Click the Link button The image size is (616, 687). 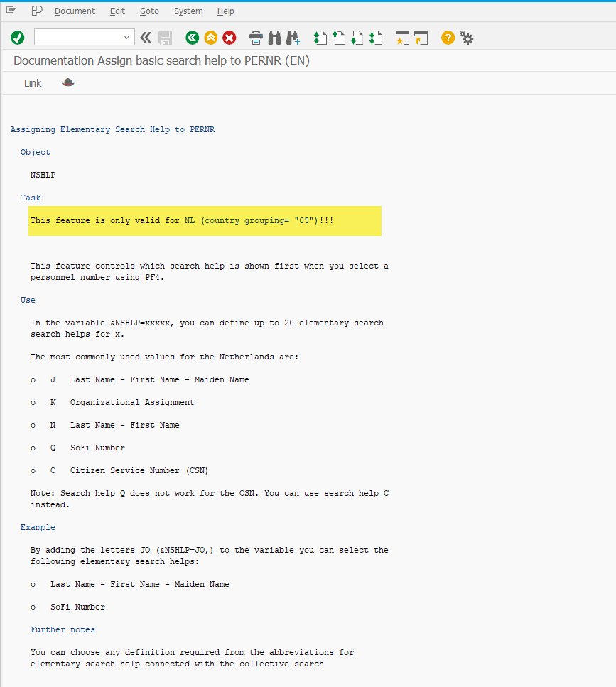(x=33, y=83)
